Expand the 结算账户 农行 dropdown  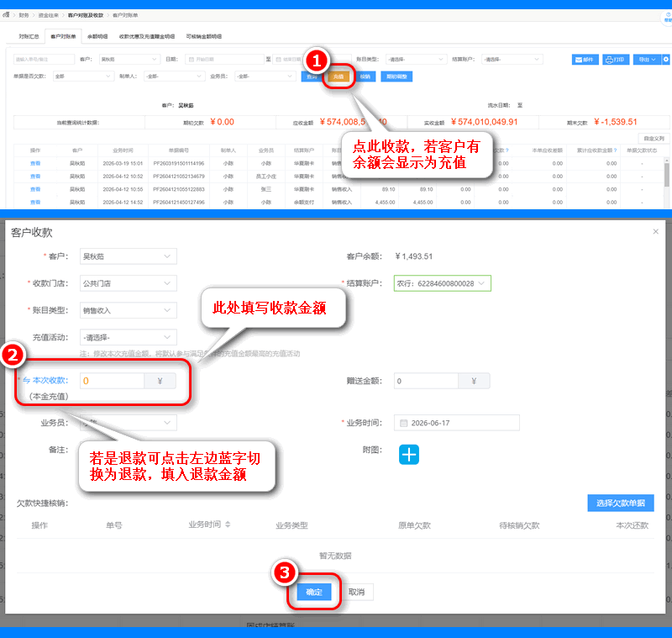(443, 283)
